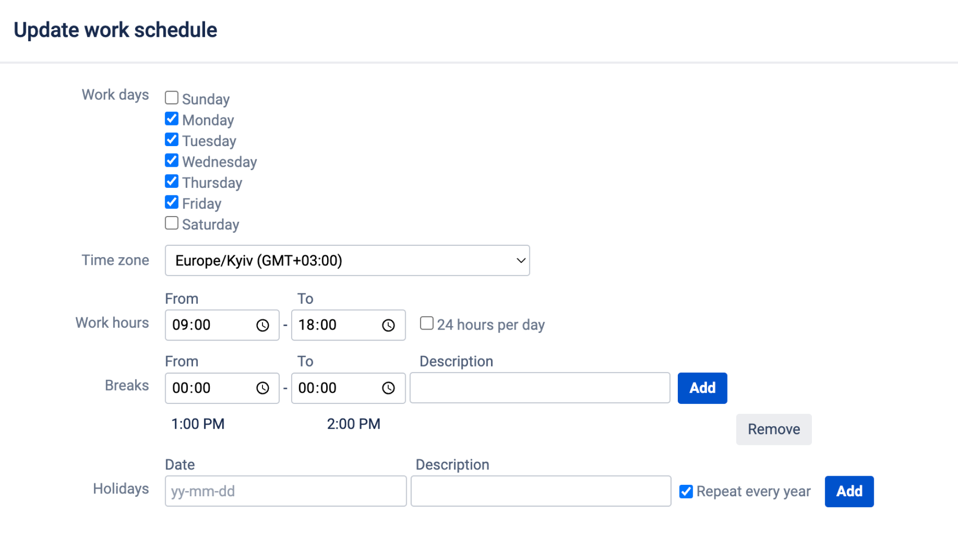
Task: Open clock picker for break end time
Action: [x=389, y=388]
